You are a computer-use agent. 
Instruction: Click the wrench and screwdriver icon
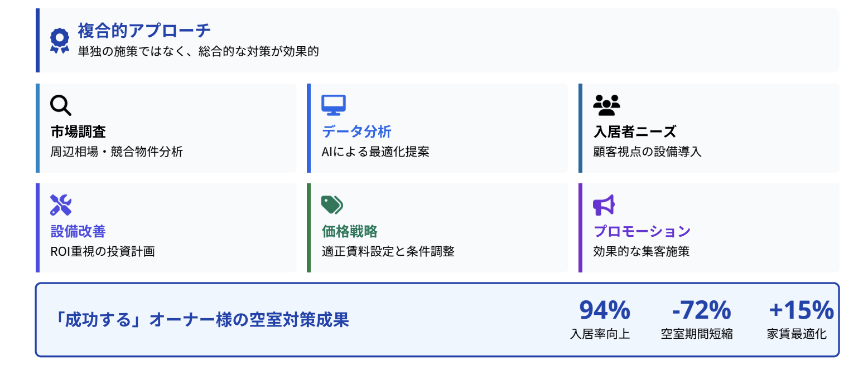(x=61, y=205)
